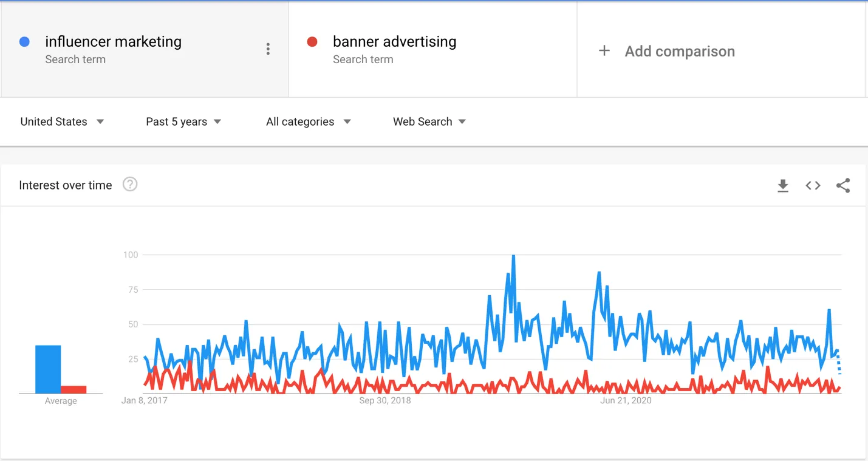Click the blue Average bar
Viewport: 868px width, 461px height.
[x=48, y=369]
